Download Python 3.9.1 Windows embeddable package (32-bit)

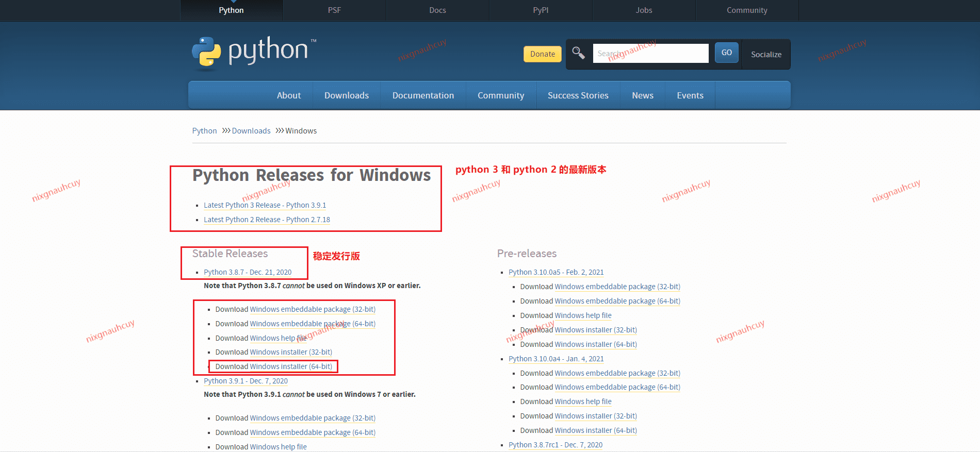(313, 418)
